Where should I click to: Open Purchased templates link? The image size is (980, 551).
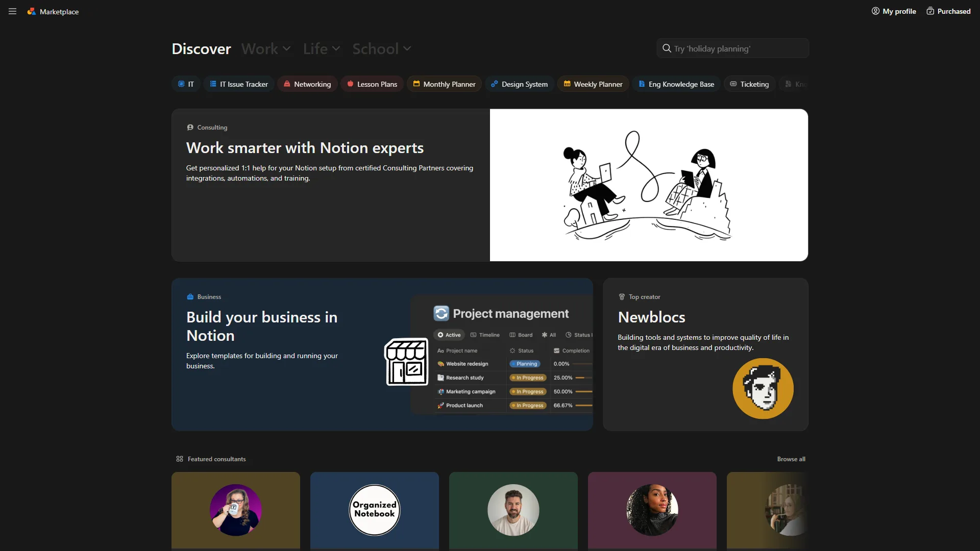coord(948,11)
